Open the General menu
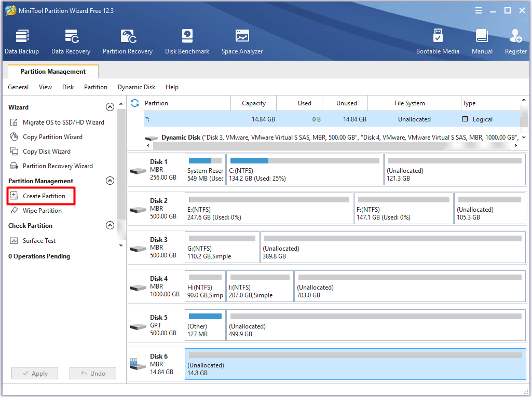 [18, 87]
